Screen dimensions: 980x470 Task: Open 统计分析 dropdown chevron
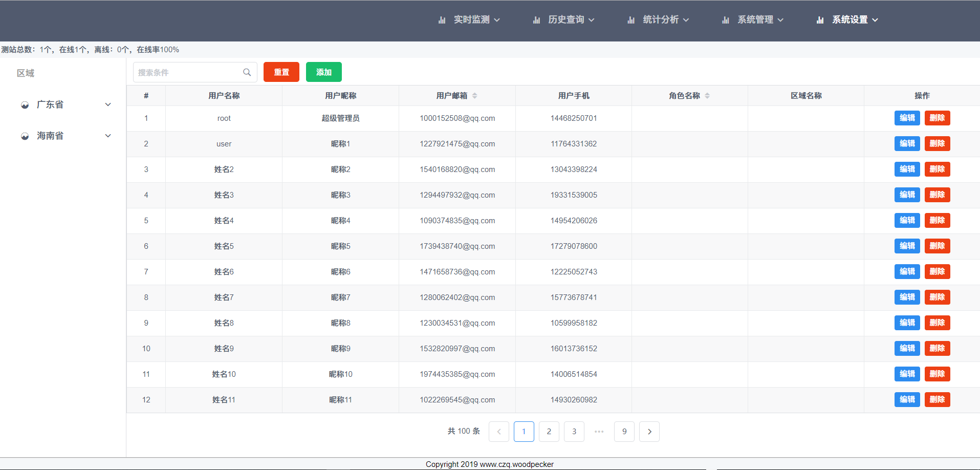[686, 20]
